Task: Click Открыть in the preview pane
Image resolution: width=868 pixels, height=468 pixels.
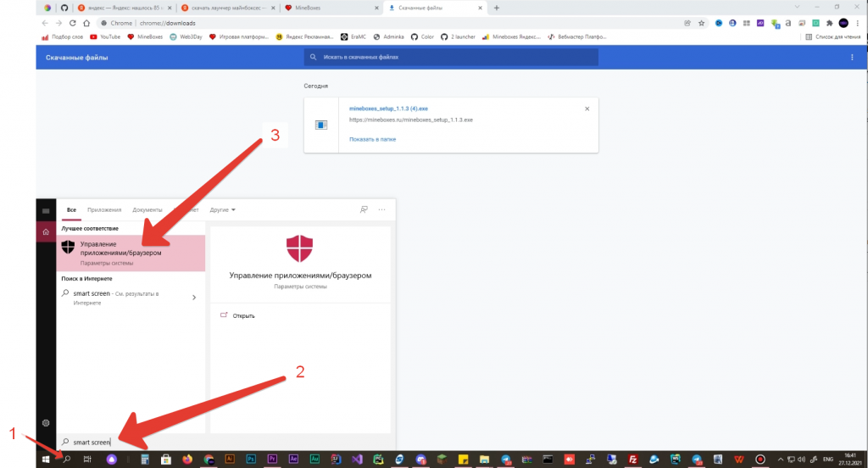Action: [x=243, y=315]
